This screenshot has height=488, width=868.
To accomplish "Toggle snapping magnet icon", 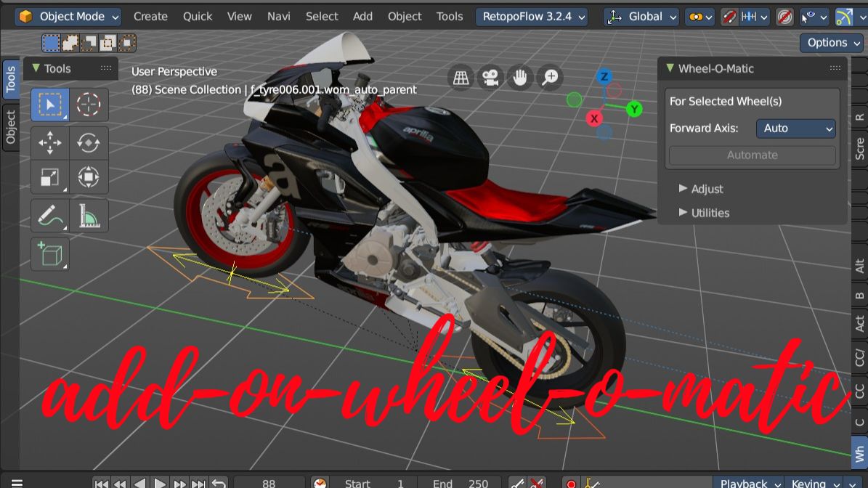I will click(729, 17).
